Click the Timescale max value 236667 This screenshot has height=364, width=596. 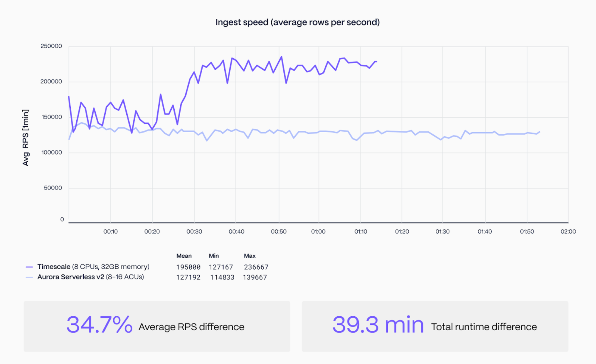pos(256,267)
